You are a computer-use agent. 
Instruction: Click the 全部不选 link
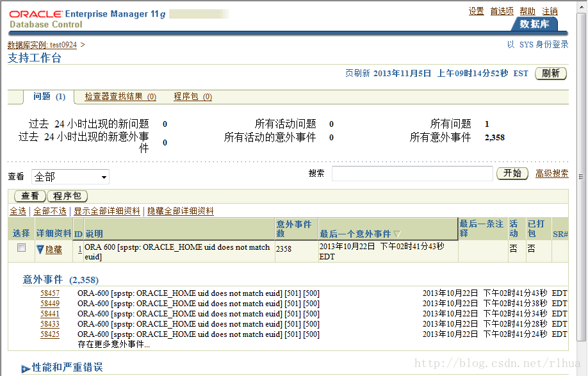[50, 211]
